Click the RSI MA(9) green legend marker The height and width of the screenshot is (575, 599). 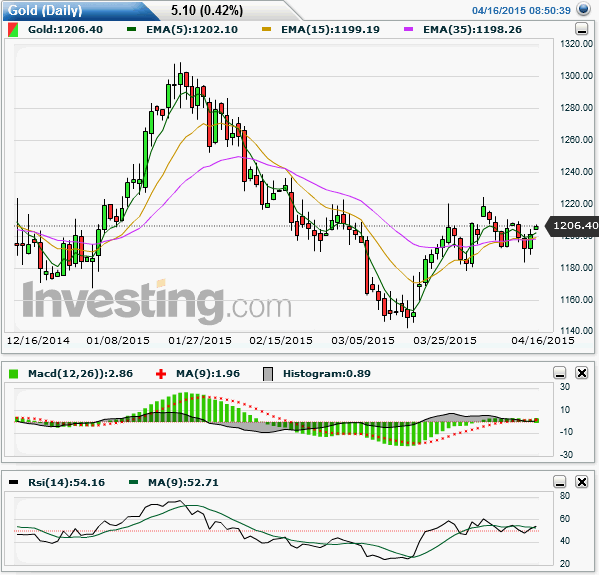pyautogui.click(x=133, y=482)
